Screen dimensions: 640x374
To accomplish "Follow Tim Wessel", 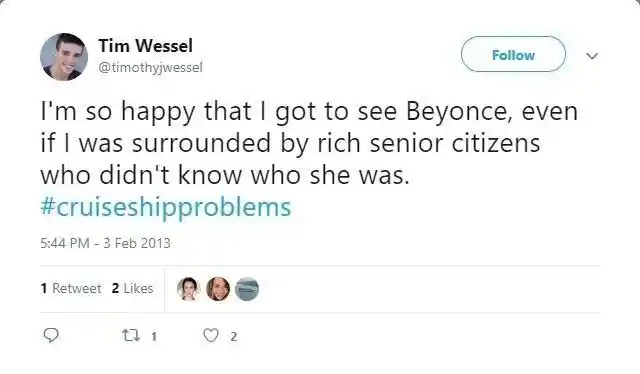I will coord(513,54).
